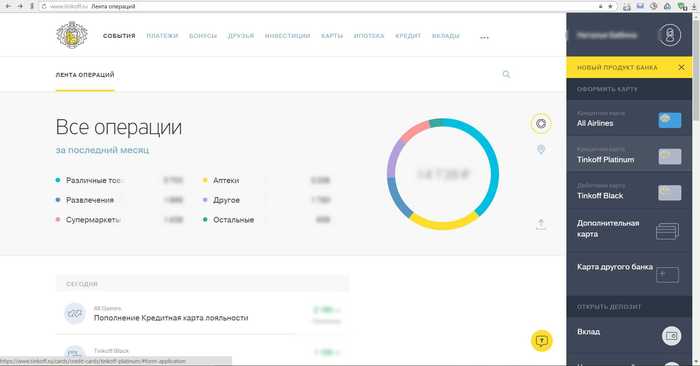Choose the All Airlines credit card offer
Screen dimensions: 700x366
[x=629, y=119]
